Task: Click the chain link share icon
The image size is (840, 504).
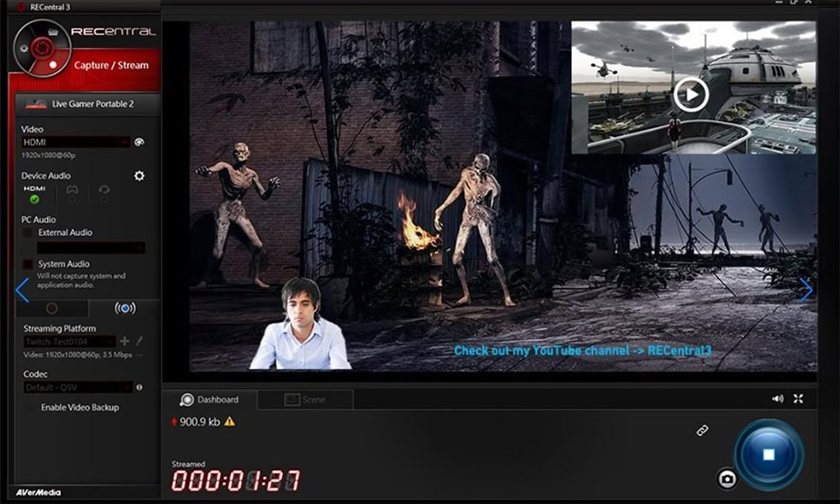Action: [x=702, y=430]
